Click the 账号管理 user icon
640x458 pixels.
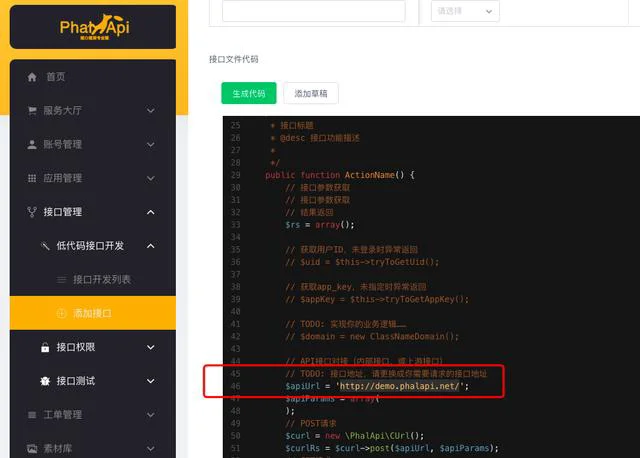coord(32,145)
